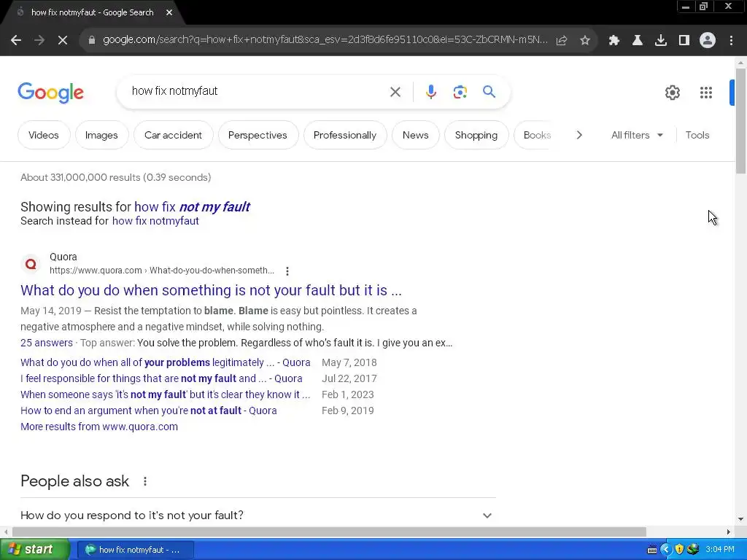Open 'What do you do when all of your problems' link
747x560 pixels.
click(x=166, y=362)
